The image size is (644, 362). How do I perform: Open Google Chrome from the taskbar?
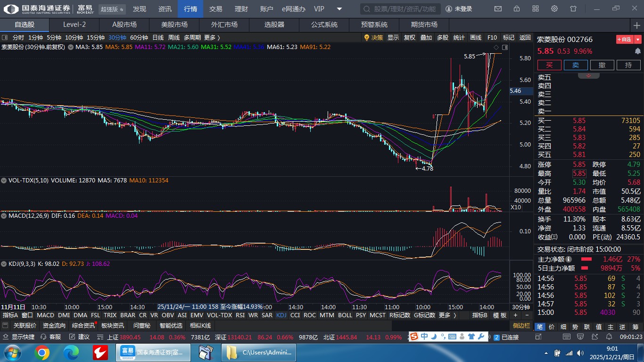click(x=41, y=353)
